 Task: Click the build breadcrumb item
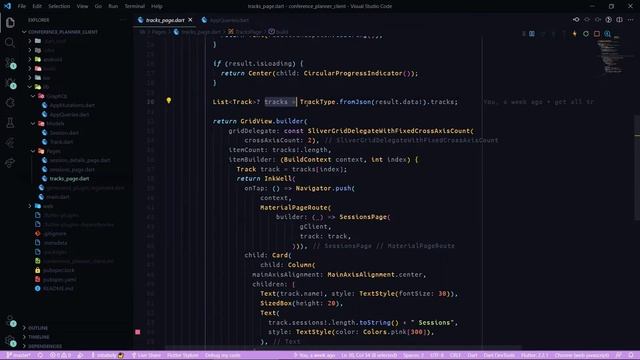click(278, 32)
